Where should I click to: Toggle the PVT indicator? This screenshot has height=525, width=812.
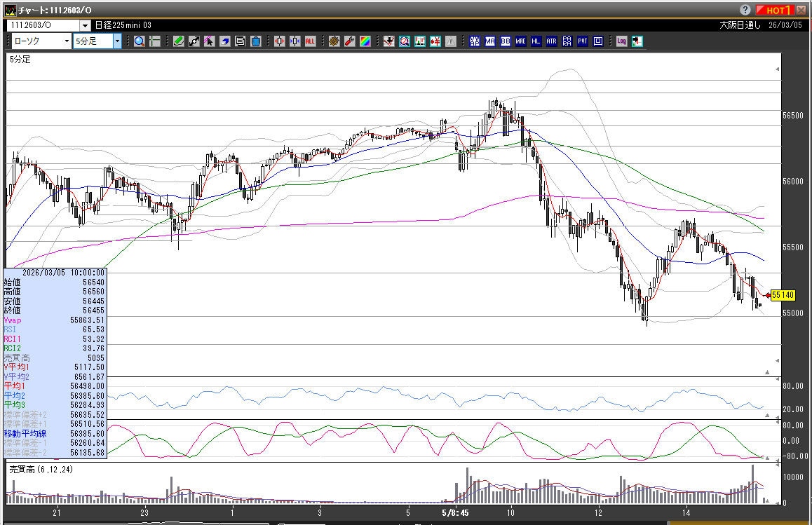(583, 41)
